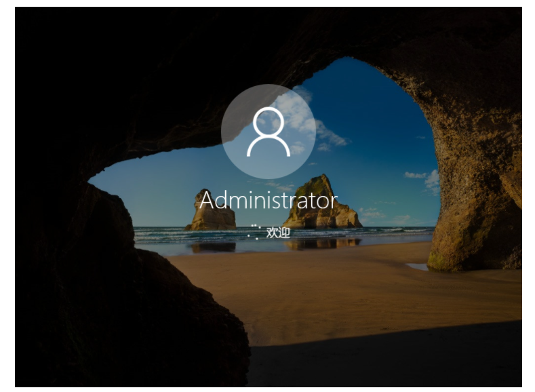The width and height of the screenshot is (535, 392).
Task: Click the spinning loading indicator
Action: pyautogui.click(x=254, y=232)
